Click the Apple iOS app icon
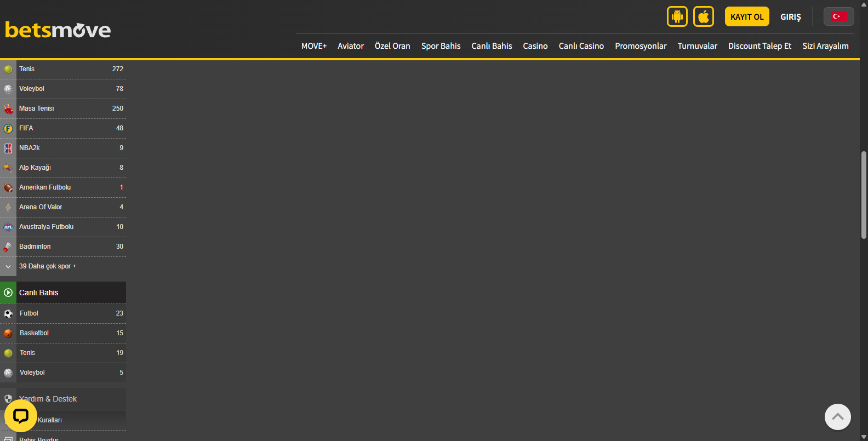 (703, 17)
